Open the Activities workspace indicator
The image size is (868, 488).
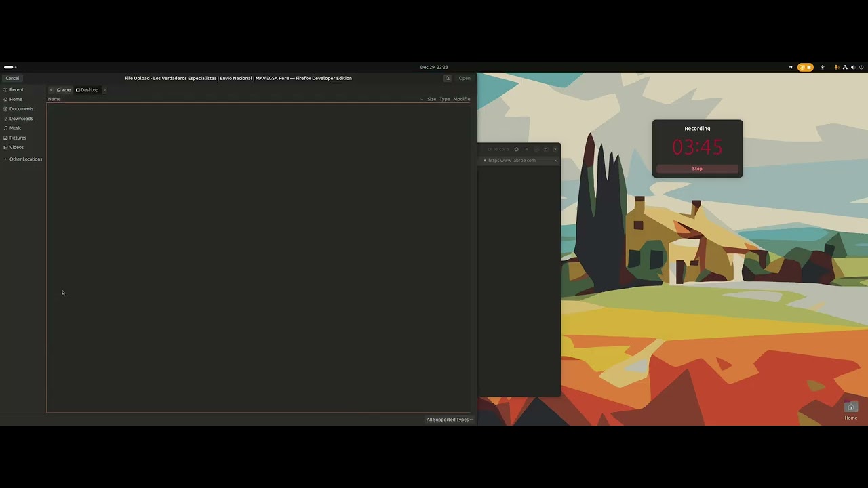pos(9,67)
